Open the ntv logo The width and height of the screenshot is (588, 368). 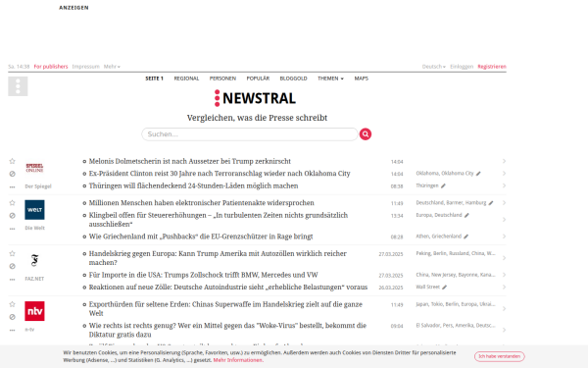pyautogui.click(x=34, y=311)
